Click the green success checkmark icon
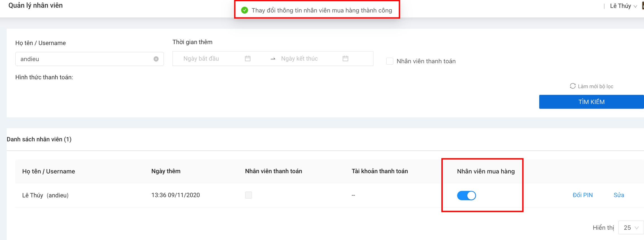The height and width of the screenshot is (240, 644). [245, 10]
